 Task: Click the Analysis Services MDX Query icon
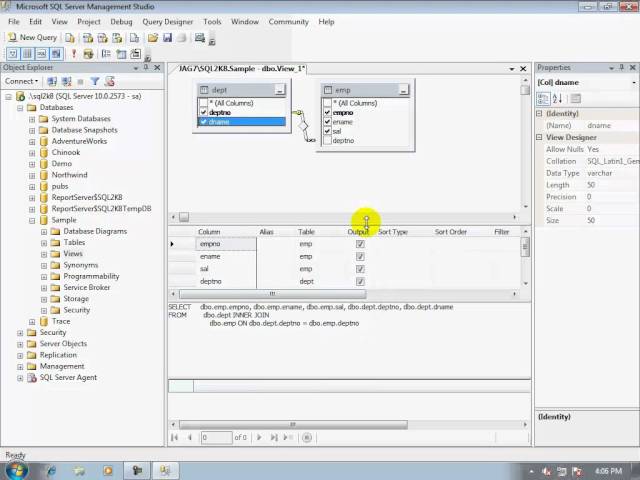click(88, 38)
